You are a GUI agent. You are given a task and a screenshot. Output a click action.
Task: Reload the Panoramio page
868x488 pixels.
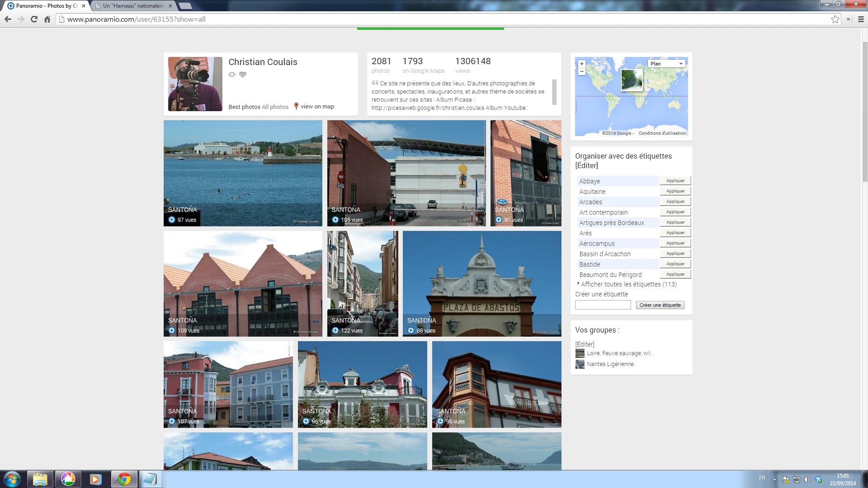coord(34,19)
